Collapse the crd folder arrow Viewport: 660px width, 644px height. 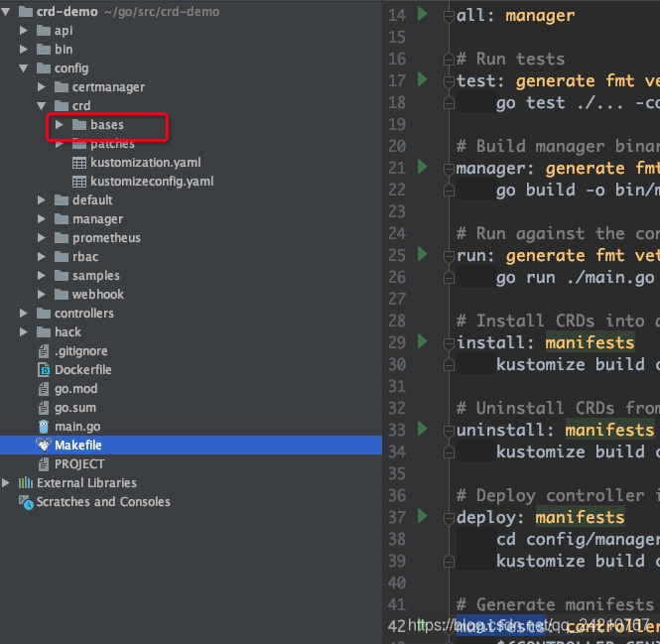point(42,106)
